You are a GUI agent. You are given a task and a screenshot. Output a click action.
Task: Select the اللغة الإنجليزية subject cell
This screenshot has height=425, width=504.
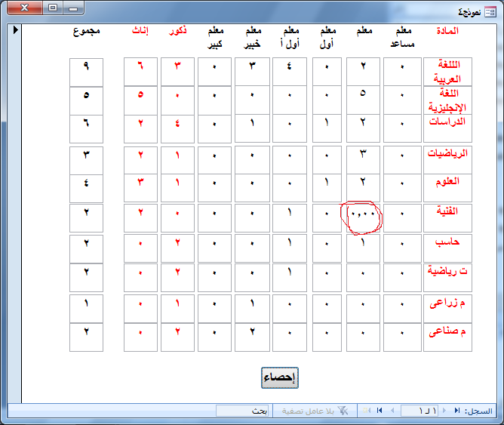[x=447, y=100]
